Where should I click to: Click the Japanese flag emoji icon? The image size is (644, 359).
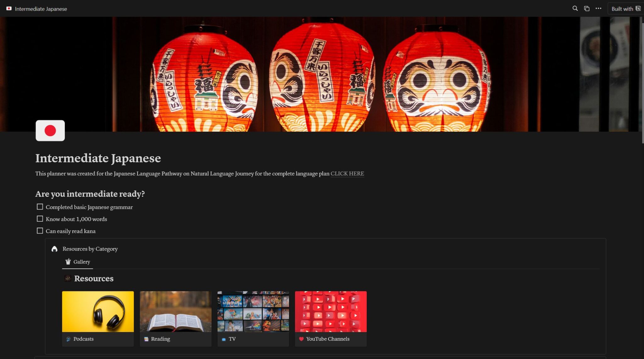50,130
